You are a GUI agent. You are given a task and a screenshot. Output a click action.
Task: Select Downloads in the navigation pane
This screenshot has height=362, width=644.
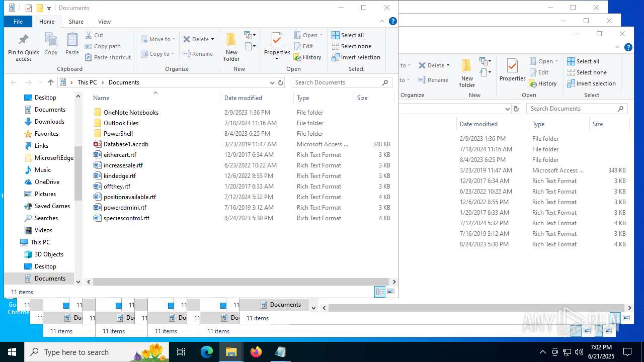[49, 122]
